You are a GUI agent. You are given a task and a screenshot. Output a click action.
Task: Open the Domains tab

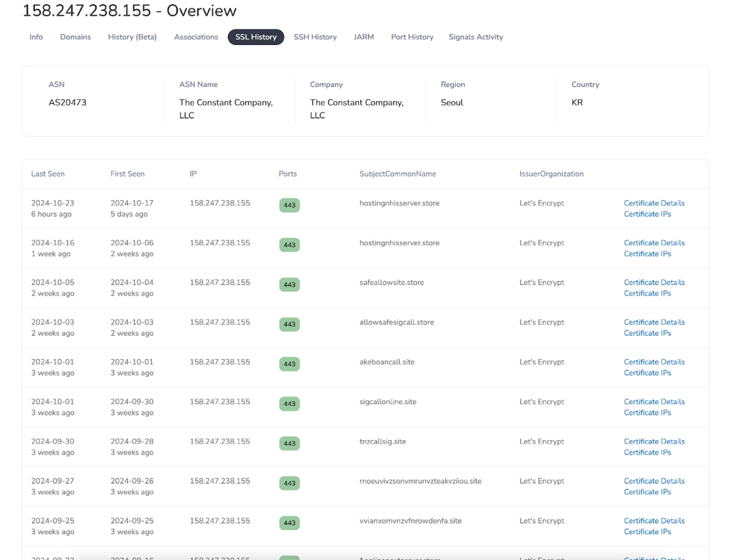(x=75, y=37)
